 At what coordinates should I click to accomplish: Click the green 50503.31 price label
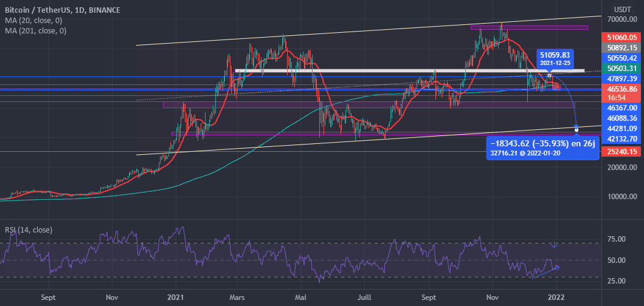[x=620, y=68]
